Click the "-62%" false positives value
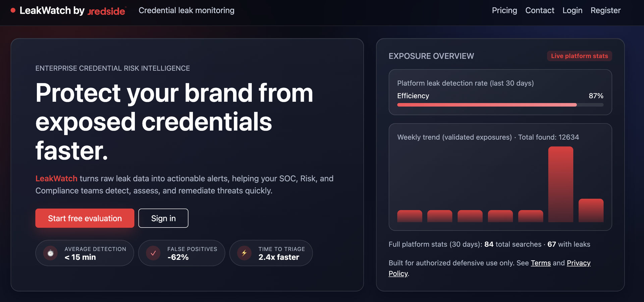This screenshot has width=644, height=302. point(178,257)
